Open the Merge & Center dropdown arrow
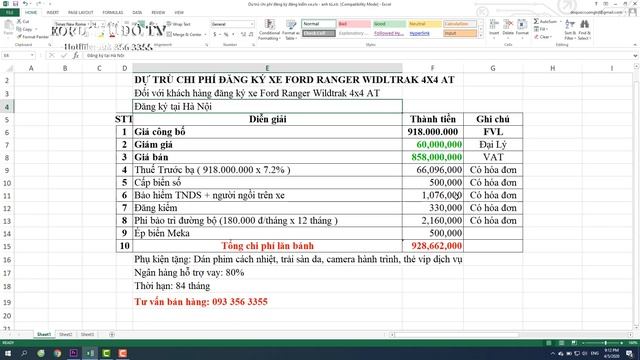Screen dimensions: 640x360 tap(205, 34)
